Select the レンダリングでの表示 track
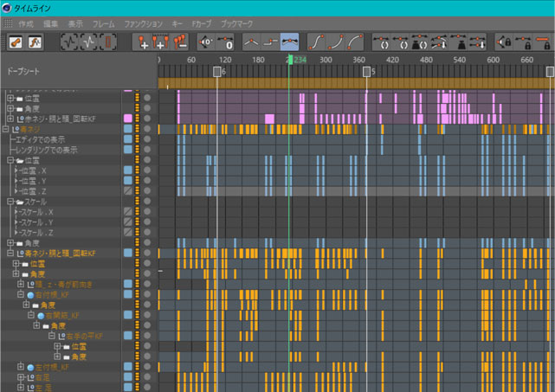Screen dimensions: 555x392 48,150
